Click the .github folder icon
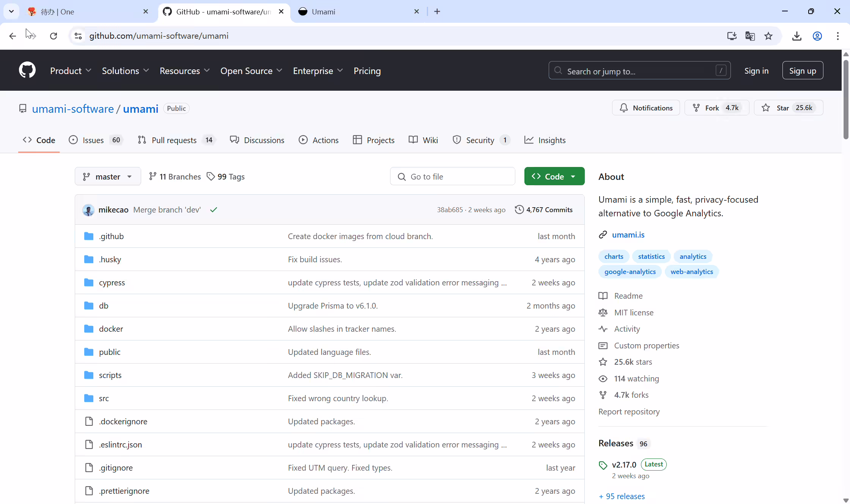 click(89, 236)
